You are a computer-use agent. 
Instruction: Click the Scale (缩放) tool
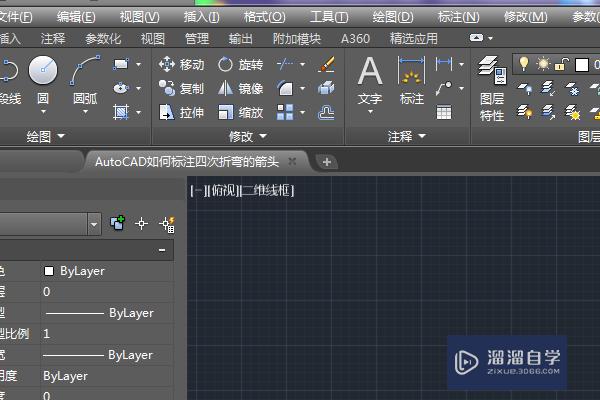coord(240,113)
